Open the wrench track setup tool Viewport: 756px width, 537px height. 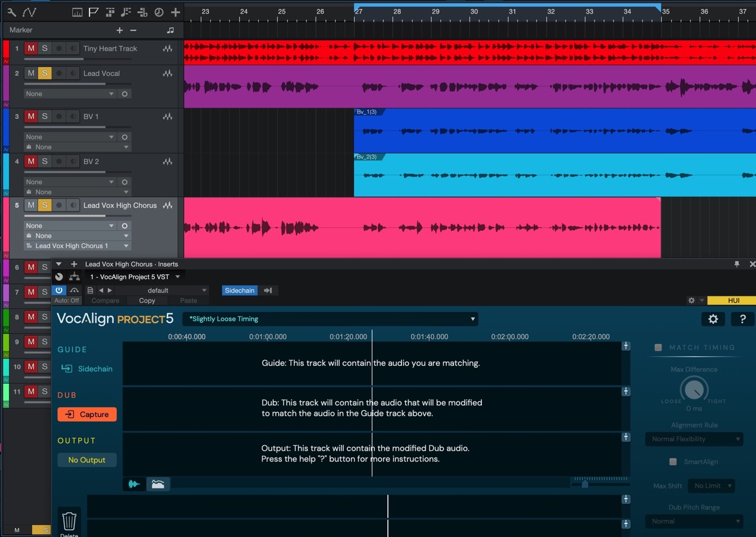click(x=11, y=12)
